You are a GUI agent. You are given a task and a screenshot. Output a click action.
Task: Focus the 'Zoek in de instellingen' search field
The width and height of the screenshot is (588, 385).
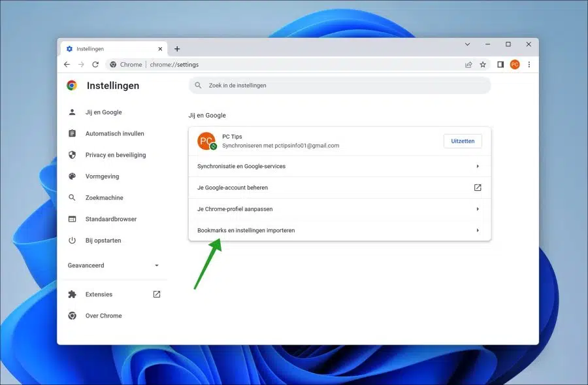tap(340, 85)
